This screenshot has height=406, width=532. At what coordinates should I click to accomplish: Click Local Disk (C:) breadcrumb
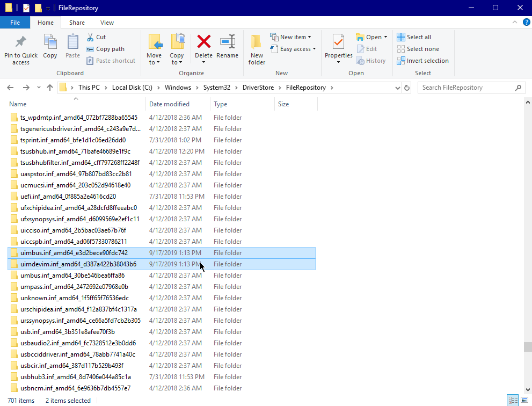[x=132, y=88]
